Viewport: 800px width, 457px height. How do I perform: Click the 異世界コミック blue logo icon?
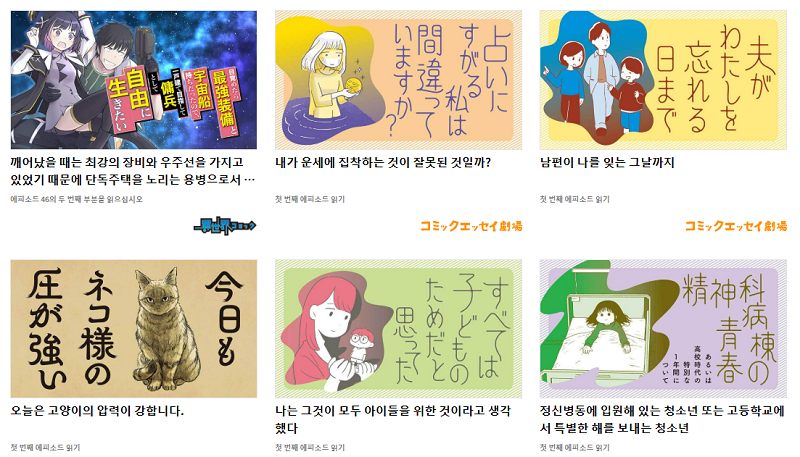point(225,225)
